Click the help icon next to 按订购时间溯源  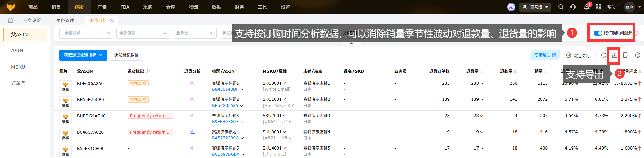pyautogui.click(x=636, y=33)
